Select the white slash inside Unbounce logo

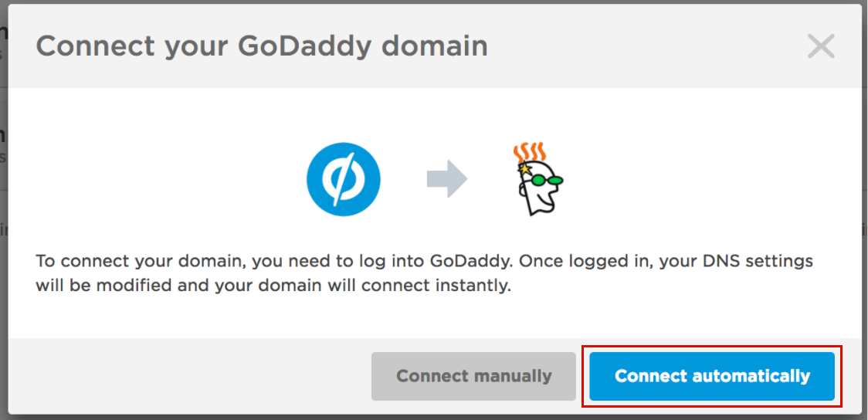pos(344,179)
